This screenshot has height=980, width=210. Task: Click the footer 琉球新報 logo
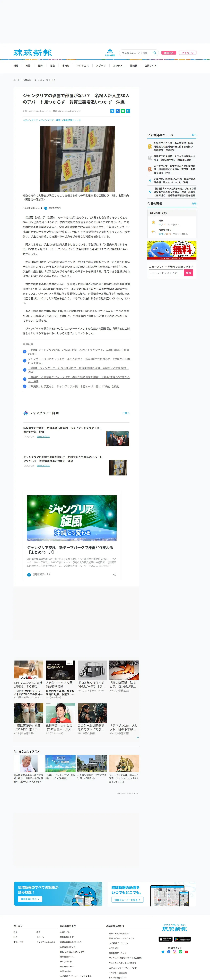175,929
